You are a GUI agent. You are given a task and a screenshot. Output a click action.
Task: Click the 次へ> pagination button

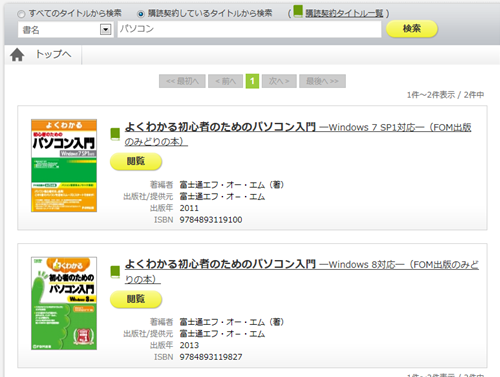pos(279,81)
